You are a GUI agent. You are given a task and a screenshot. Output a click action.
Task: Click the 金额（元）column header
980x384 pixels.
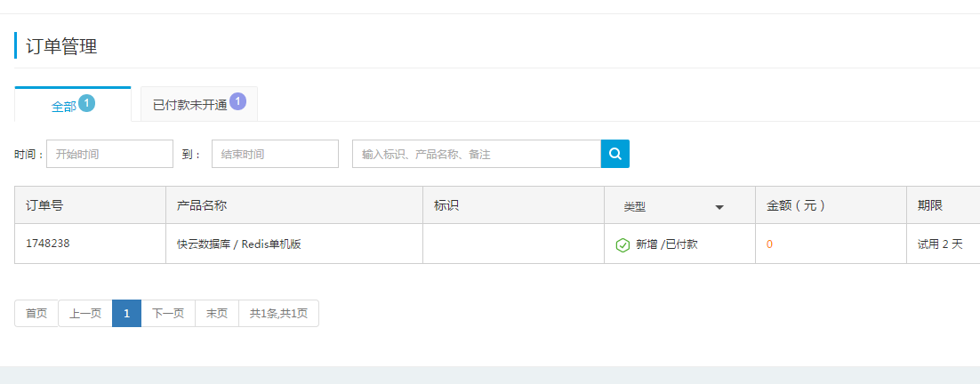click(796, 205)
